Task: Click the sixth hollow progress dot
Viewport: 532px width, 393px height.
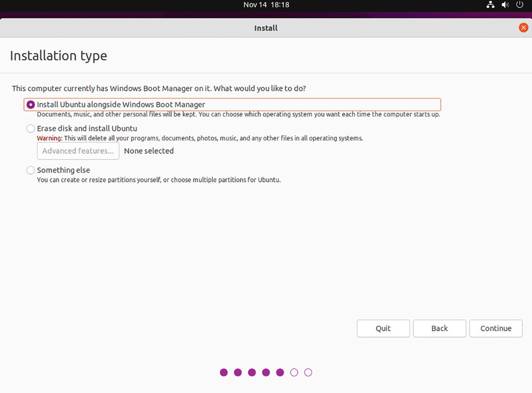Action: point(294,372)
